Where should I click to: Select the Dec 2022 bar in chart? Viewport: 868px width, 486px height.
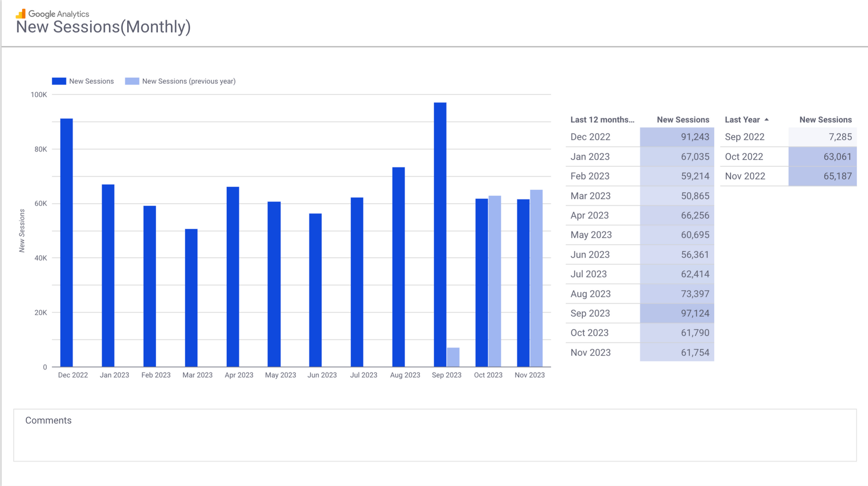(66, 243)
